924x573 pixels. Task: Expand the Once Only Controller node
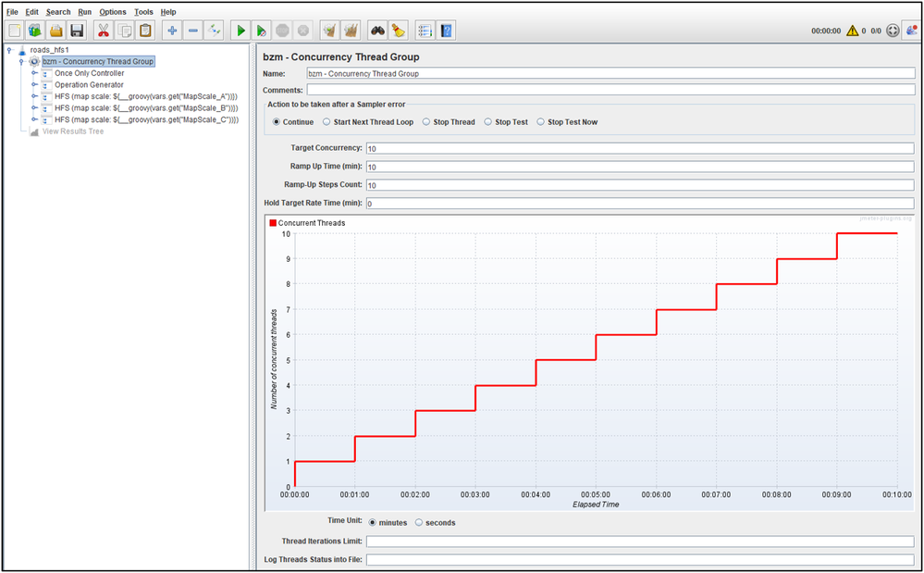coord(34,73)
